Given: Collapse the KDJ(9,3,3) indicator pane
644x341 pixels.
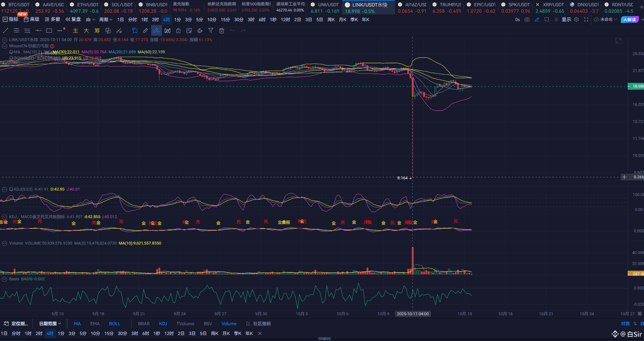Looking at the screenshot, I should (4, 189).
